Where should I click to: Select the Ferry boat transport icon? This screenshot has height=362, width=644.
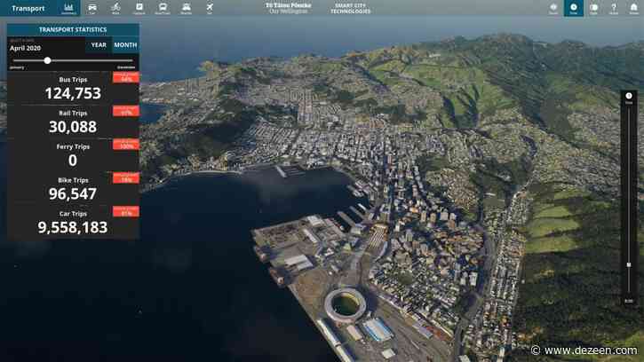click(x=186, y=8)
